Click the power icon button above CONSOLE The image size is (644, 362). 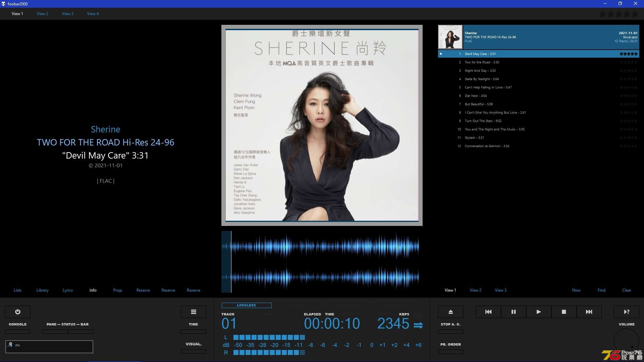[18, 312]
